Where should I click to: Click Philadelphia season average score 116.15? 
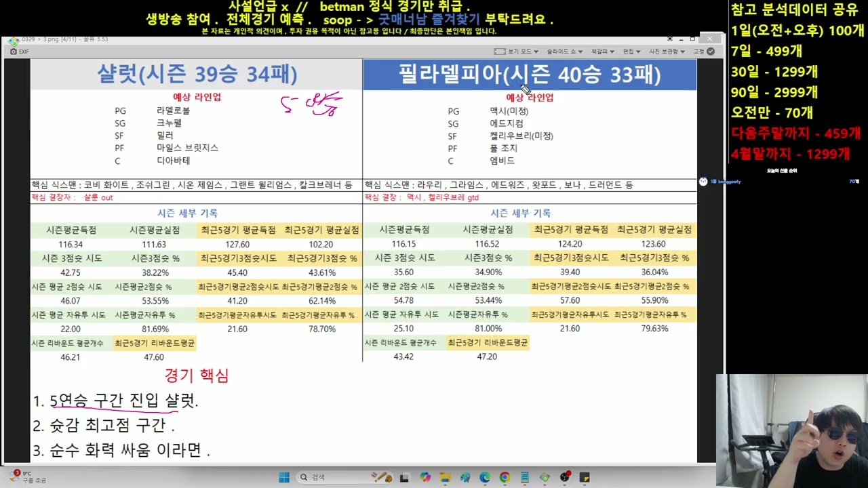pyautogui.click(x=403, y=244)
